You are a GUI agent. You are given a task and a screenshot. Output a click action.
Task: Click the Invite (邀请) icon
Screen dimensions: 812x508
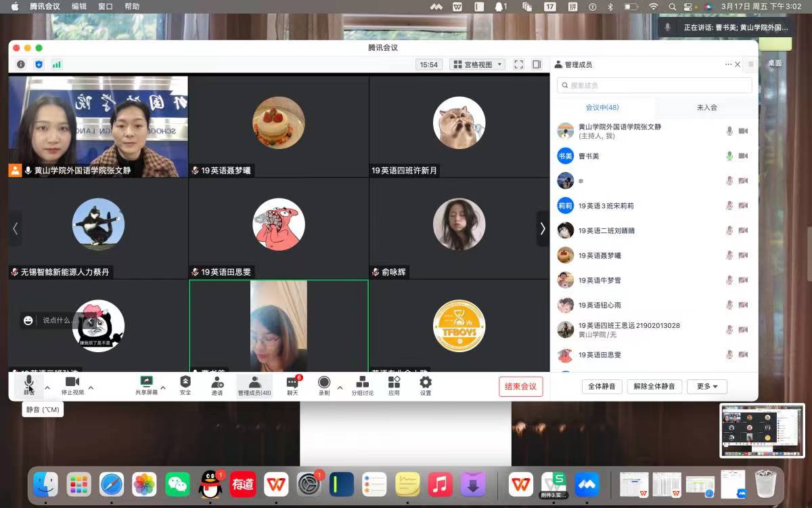point(217,383)
